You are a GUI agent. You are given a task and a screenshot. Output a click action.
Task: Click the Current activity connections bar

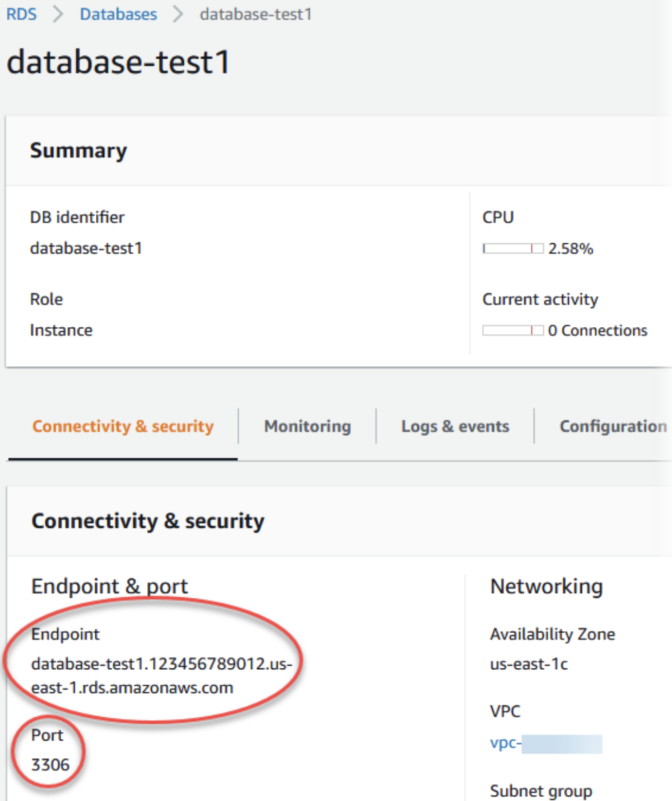(x=513, y=330)
